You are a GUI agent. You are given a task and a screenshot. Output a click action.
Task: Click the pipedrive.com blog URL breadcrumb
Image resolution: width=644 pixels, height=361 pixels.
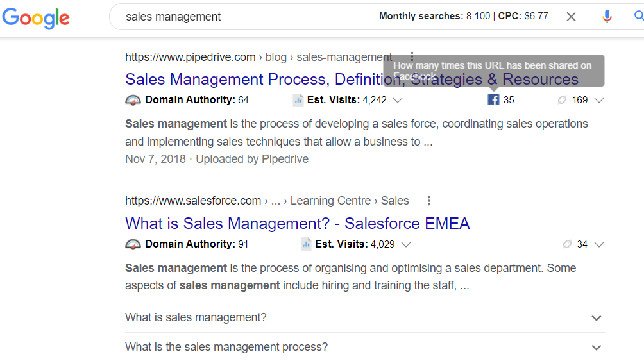point(258,57)
